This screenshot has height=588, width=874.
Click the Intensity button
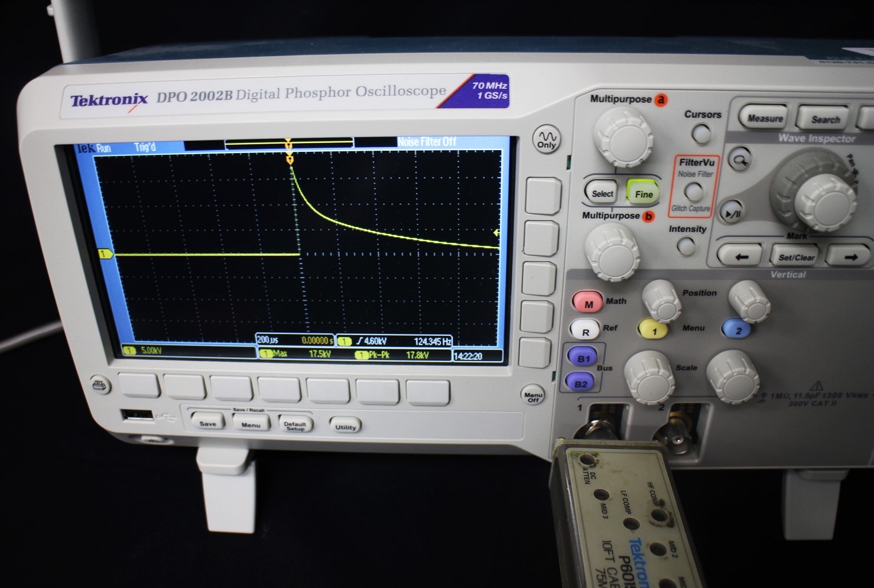687,246
